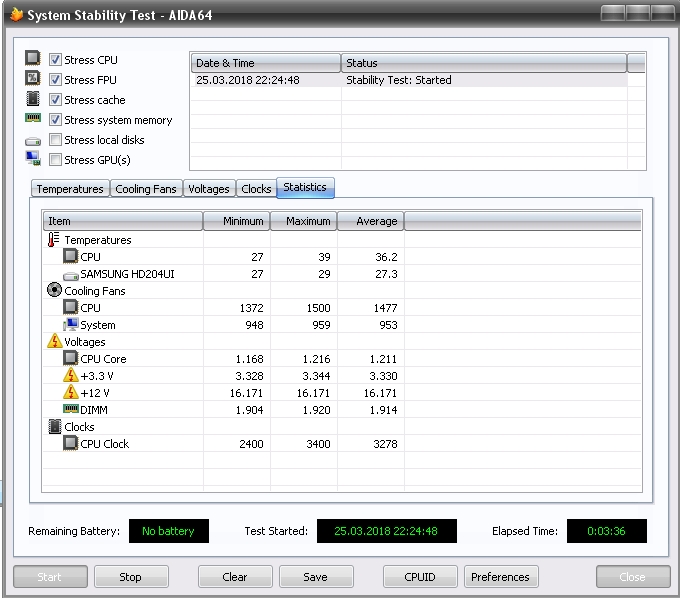Select the Voltages group heading
This screenshot has height=598, width=680.
(85, 342)
